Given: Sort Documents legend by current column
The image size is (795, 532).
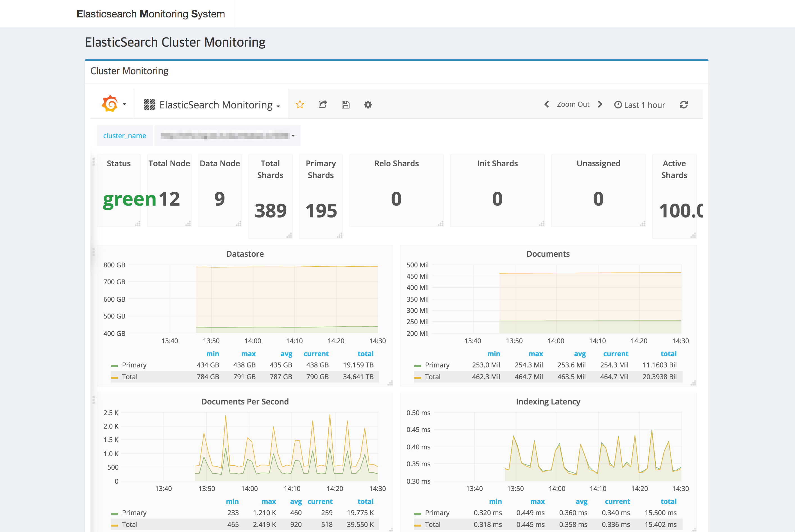Looking at the screenshot, I should (x=615, y=354).
